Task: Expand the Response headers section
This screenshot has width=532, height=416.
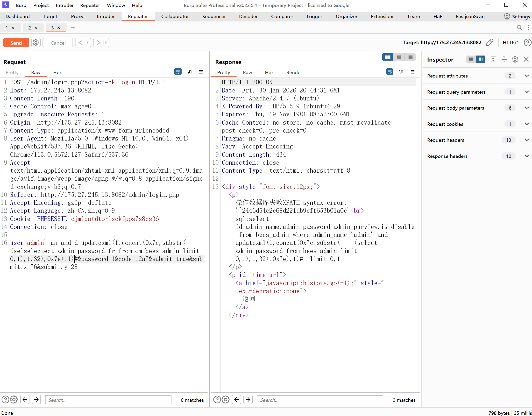Action: 527,156
